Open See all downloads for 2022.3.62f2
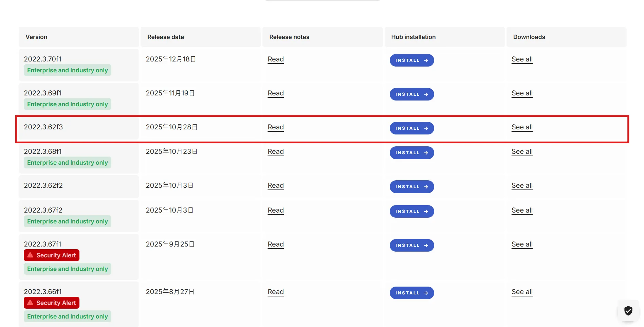 click(522, 185)
